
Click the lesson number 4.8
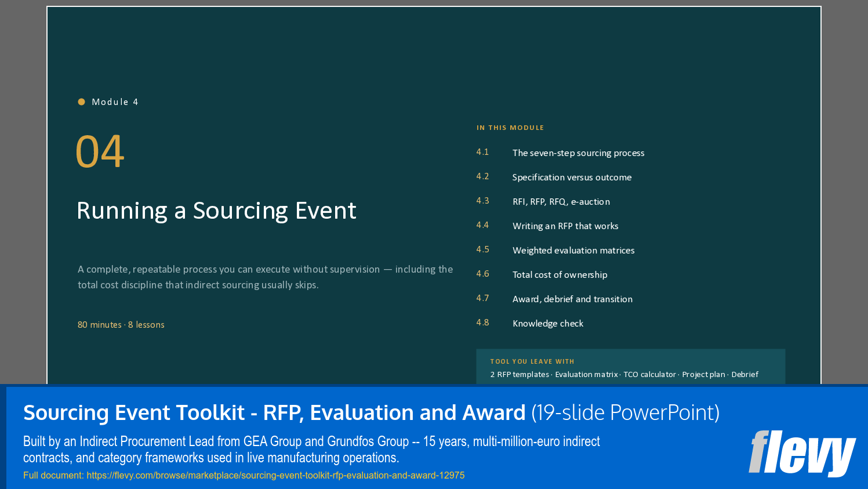pyautogui.click(x=482, y=323)
